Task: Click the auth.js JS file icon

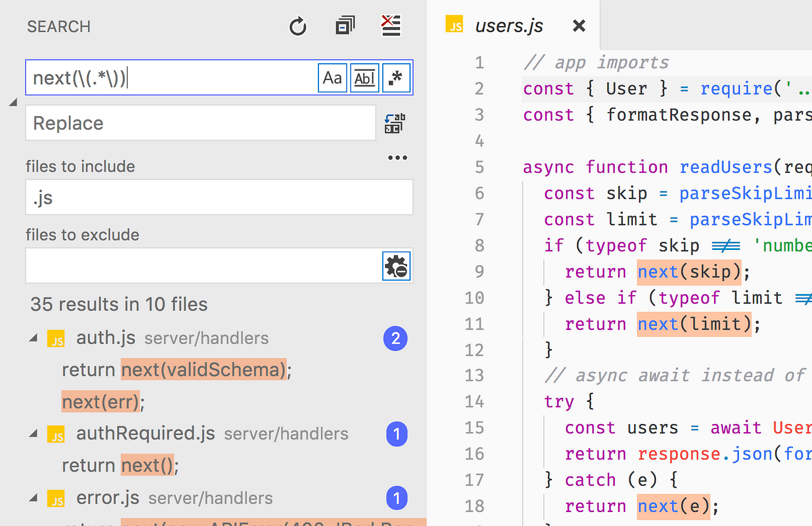Action: [56, 339]
